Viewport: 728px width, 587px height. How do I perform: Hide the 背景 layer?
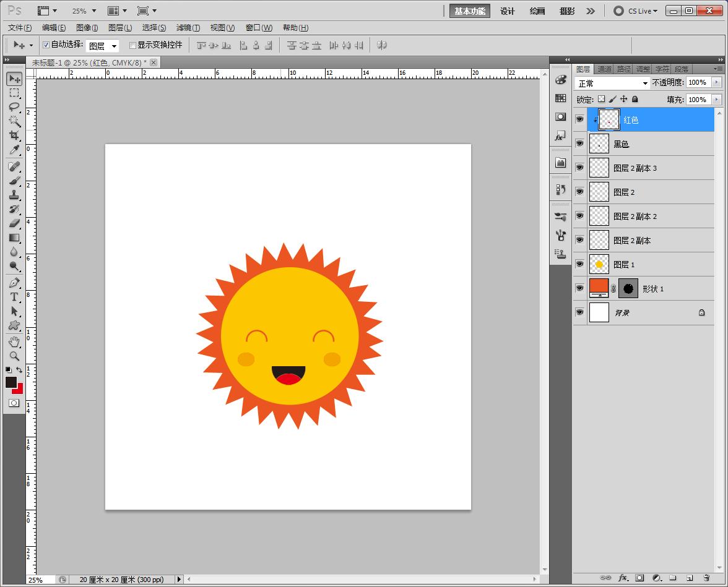(579, 312)
